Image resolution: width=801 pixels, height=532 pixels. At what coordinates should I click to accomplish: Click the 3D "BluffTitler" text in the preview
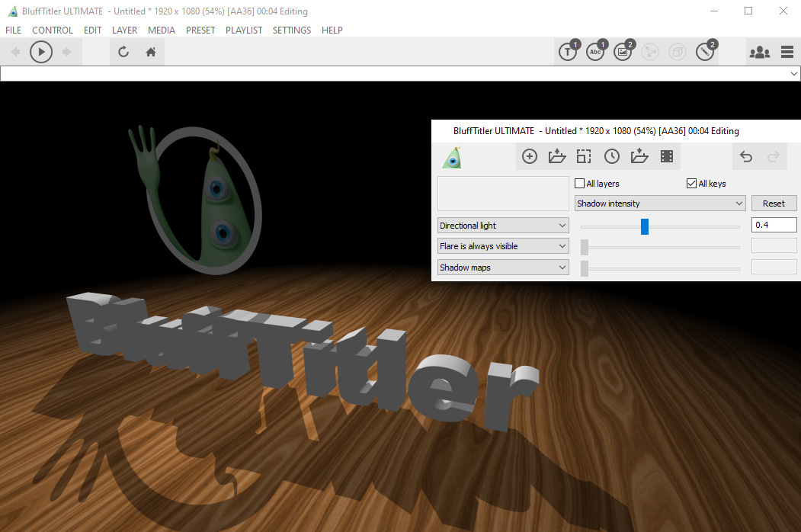(x=301, y=361)
